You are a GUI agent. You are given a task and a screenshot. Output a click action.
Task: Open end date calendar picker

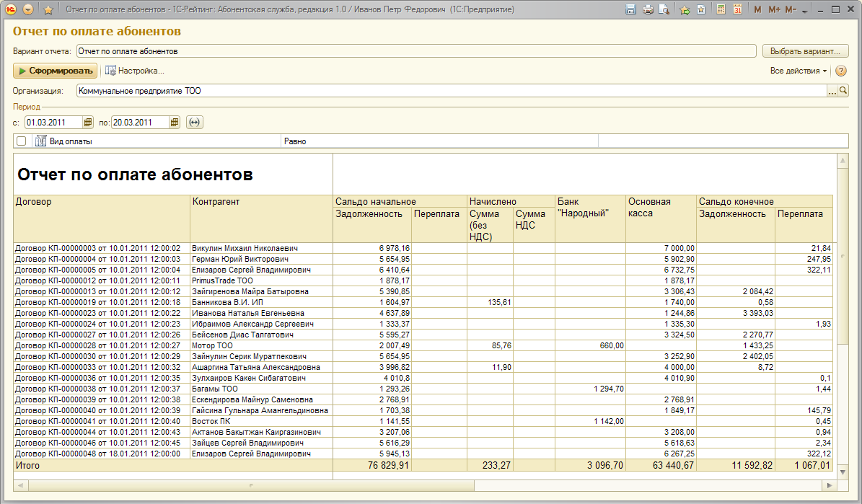click(175, 123)
